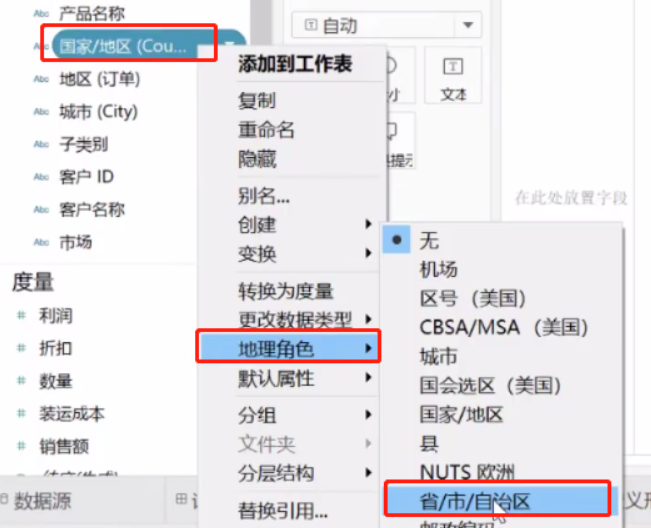This screenshot has height=528, width=651.
Task: Select the 装运成本 measure field
Action: coord(72,414)
